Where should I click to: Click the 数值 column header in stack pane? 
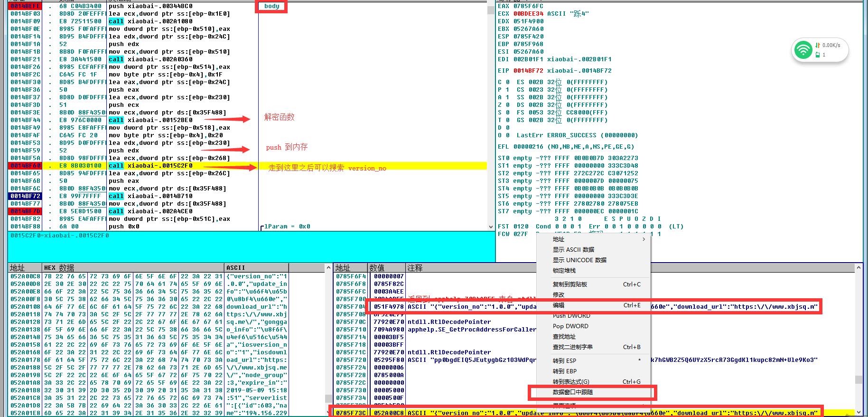pyautogui.click(x=386, y=268)
